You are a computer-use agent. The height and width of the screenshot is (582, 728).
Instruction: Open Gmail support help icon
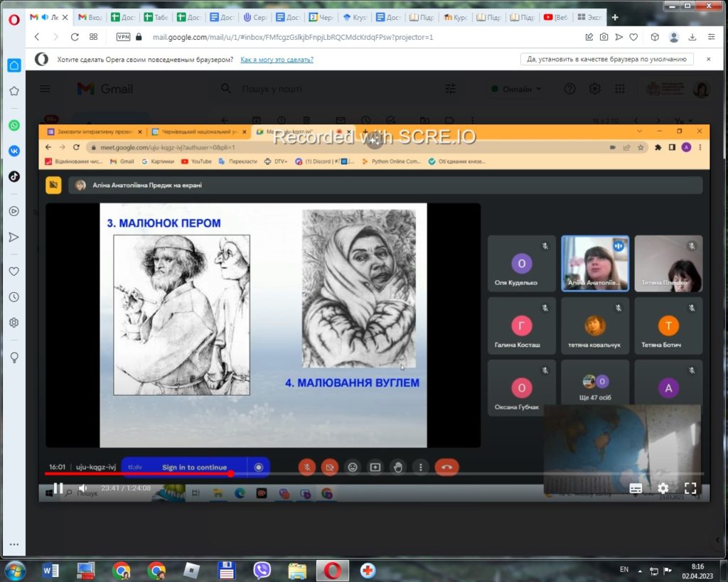pos(569,89)
